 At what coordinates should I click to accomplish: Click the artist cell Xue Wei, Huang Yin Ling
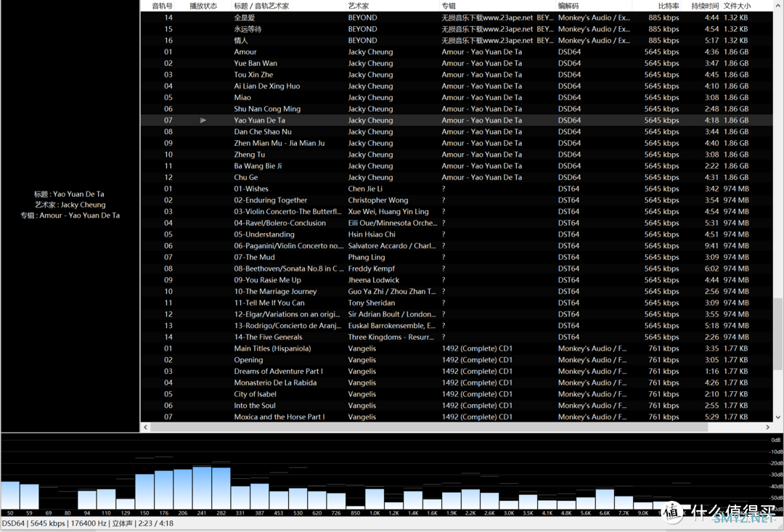388,211
